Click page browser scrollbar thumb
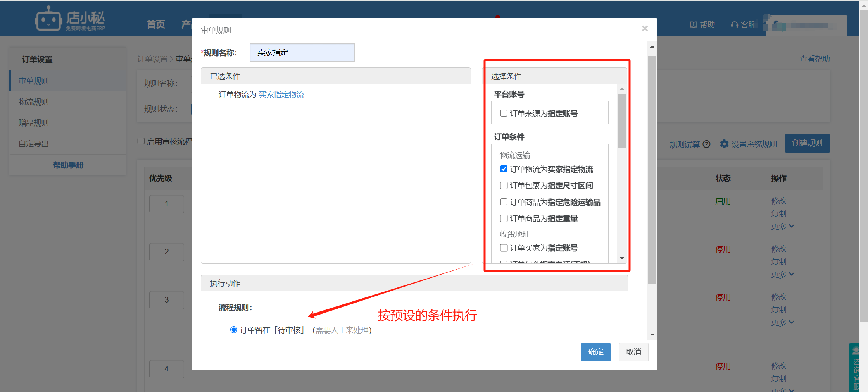 click(x=864, y=167)
